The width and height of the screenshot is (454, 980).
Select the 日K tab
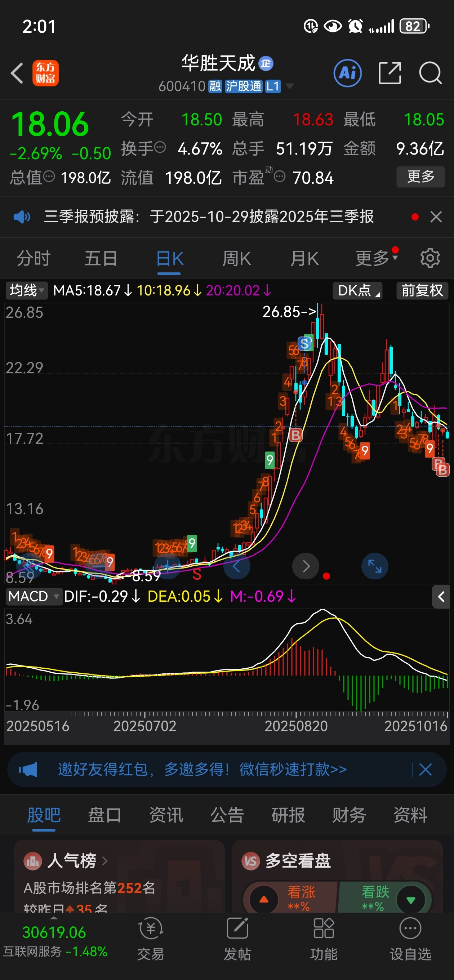(169, 259)
